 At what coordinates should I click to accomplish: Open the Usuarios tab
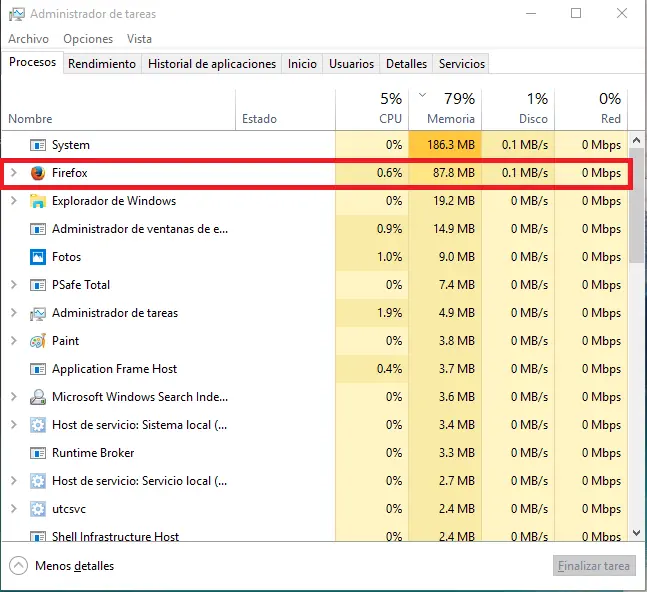[x=351, y=64]
